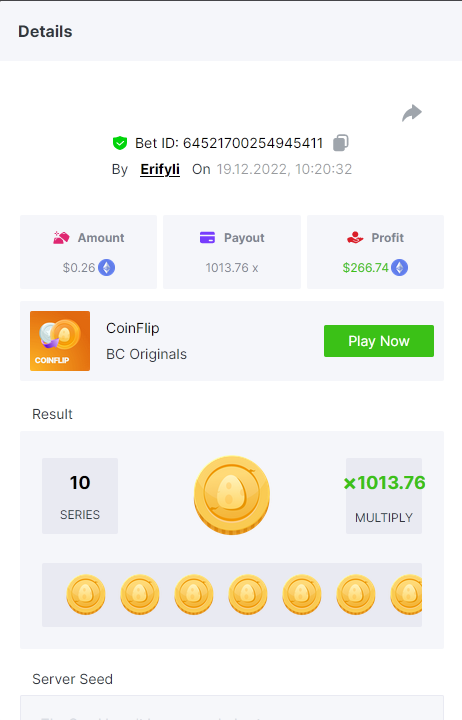Select the fourth coin in the series row
462x720 pixels.
(x=248, y=595)
